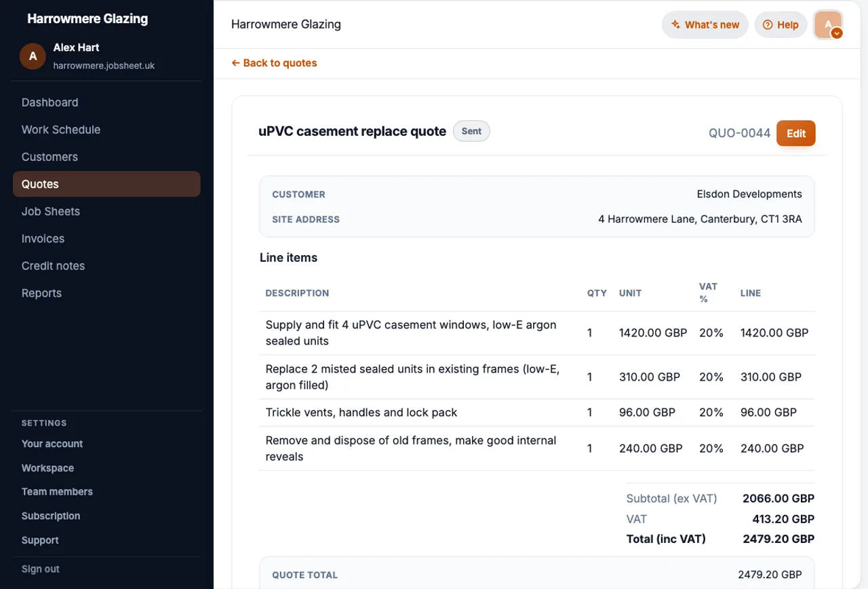Viewport: 868px width, 589px height.
Task: Click Sign out in the sidebar
Action: [41, 569]
